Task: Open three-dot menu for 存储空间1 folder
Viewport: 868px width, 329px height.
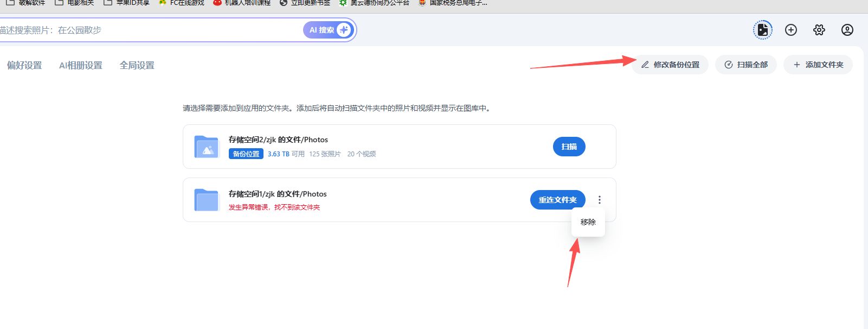Action: (x=600, y=200)
